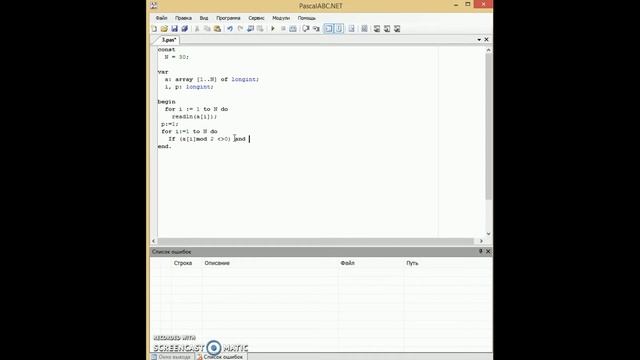Click the Save All toolbar icon
Image resolution: width=640 pixels, height=360 pixels.
pyautogui.click(x=184, y=29)
